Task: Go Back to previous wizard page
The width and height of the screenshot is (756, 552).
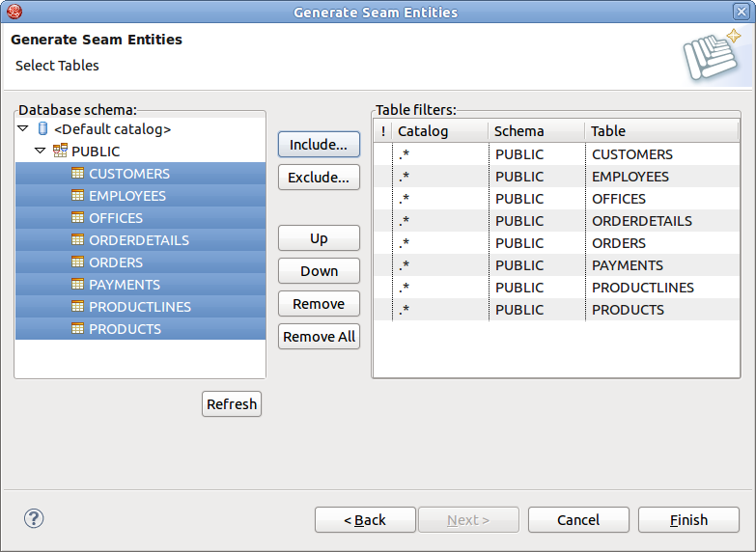Action: 365,520
